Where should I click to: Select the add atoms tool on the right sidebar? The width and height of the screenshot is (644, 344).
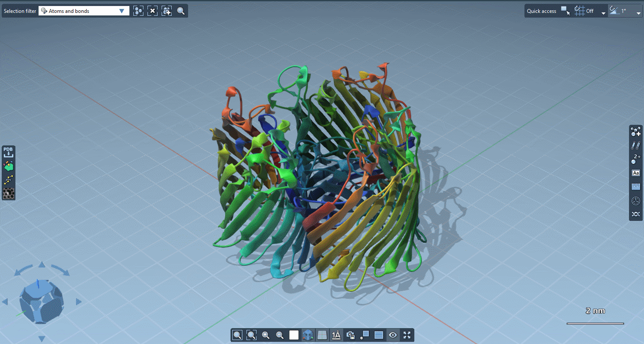636,131
